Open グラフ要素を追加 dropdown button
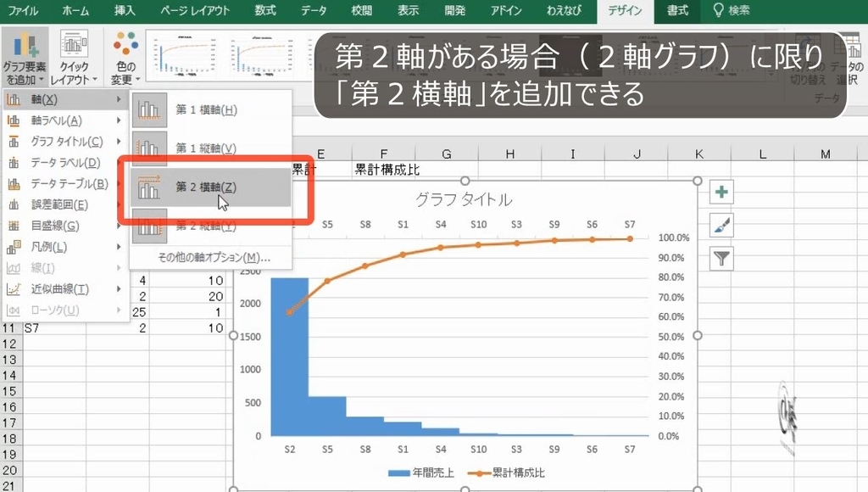This screenshot has height=492, width=868. click(25, 58)
